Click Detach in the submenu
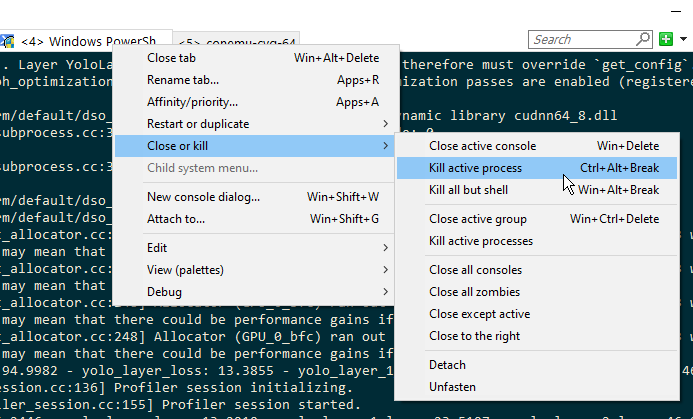This screenshot has width=693, height=419. [447, 365]
